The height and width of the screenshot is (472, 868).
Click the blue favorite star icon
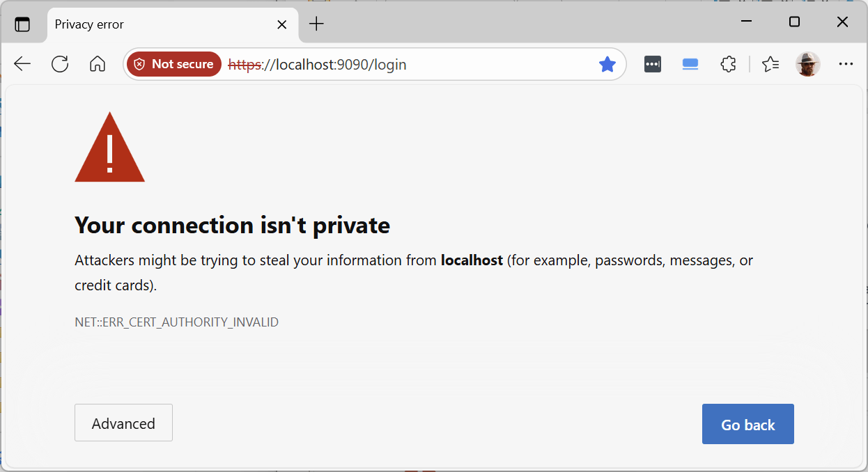(x=607, y=64)
